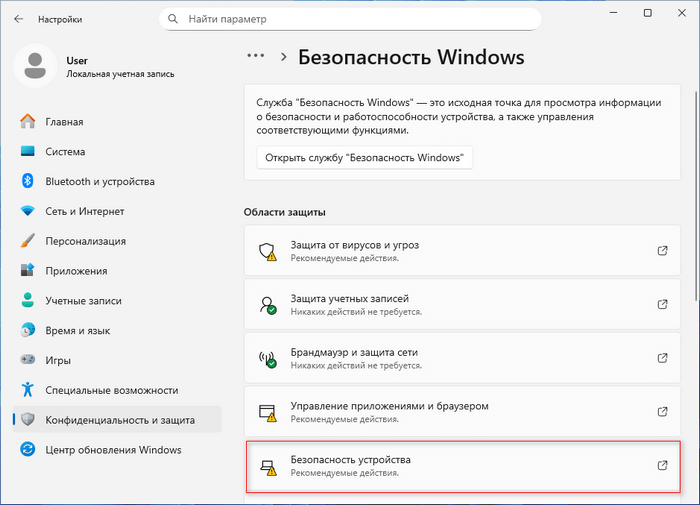This screenshot has height=505, width=700.
Task: Open the breadcrumb three-dots menu
Action: tap(256, 57)
